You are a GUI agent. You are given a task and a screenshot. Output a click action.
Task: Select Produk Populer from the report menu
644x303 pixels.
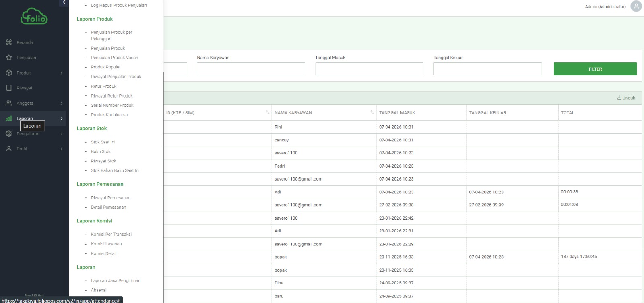pyautogui.click(x=105, y=67)
